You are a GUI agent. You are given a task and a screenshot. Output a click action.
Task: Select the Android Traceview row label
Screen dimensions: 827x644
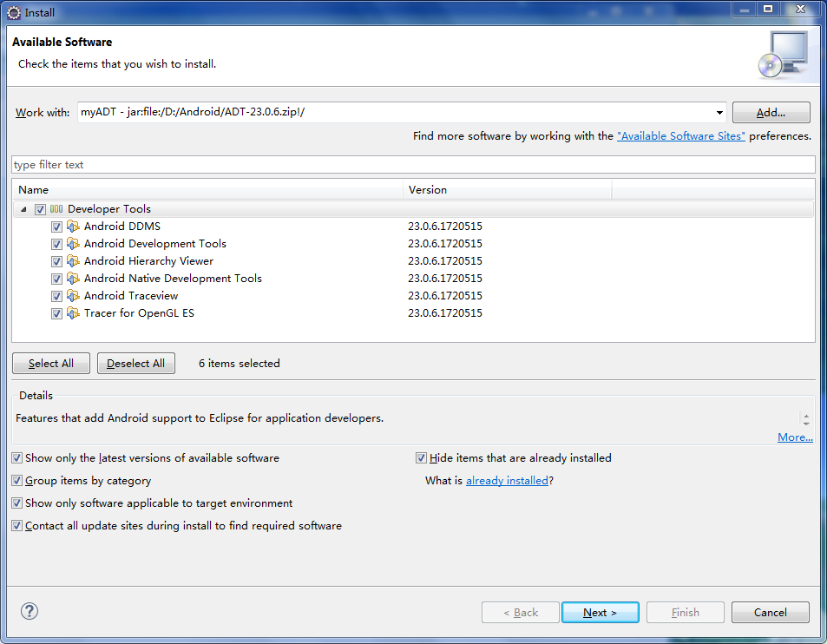(x=131, y=296)
